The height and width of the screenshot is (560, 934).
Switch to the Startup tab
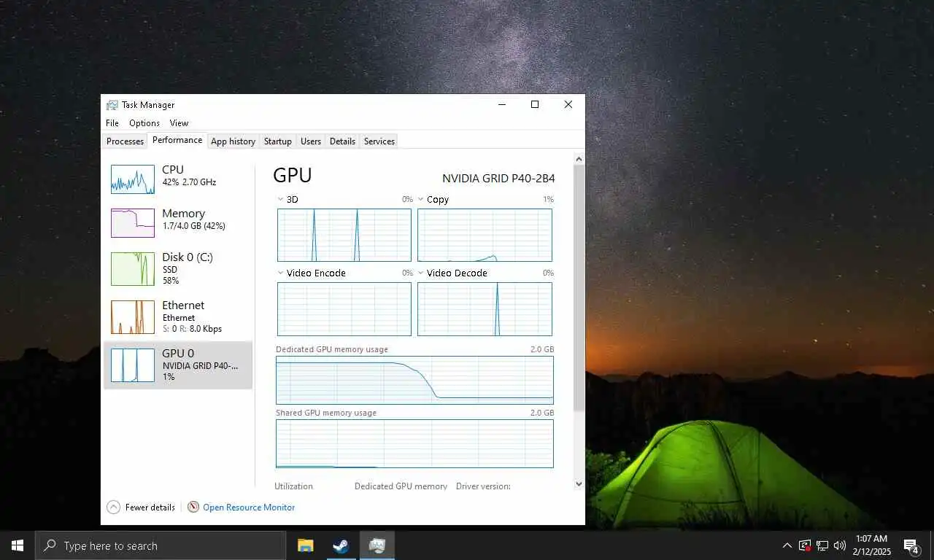[277, 141]
